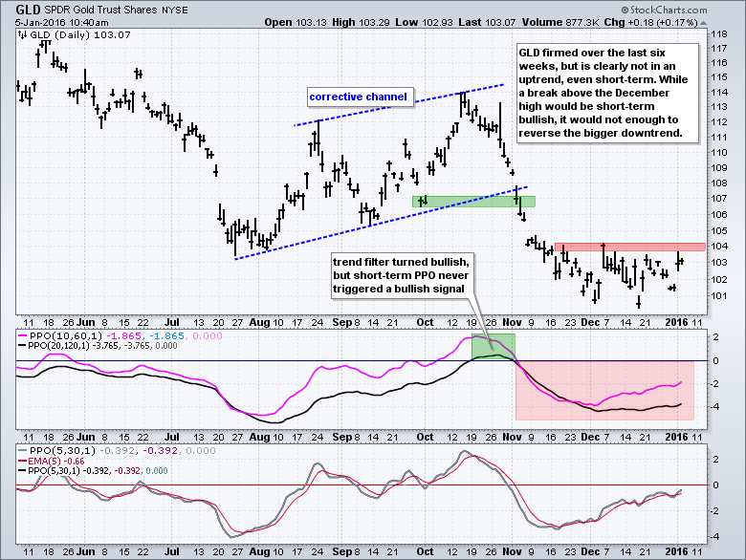Click the green support zone near 107

point(473,202)
